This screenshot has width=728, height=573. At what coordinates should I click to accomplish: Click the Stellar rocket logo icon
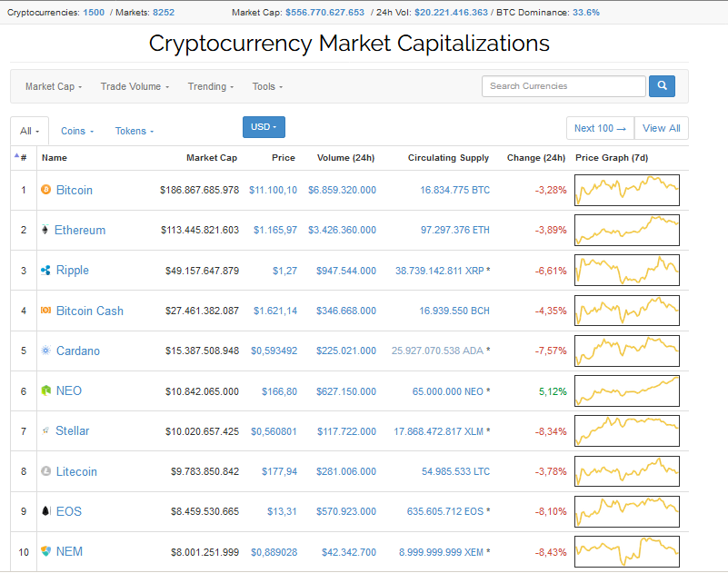pyautogui.click(x=45, y=430)
